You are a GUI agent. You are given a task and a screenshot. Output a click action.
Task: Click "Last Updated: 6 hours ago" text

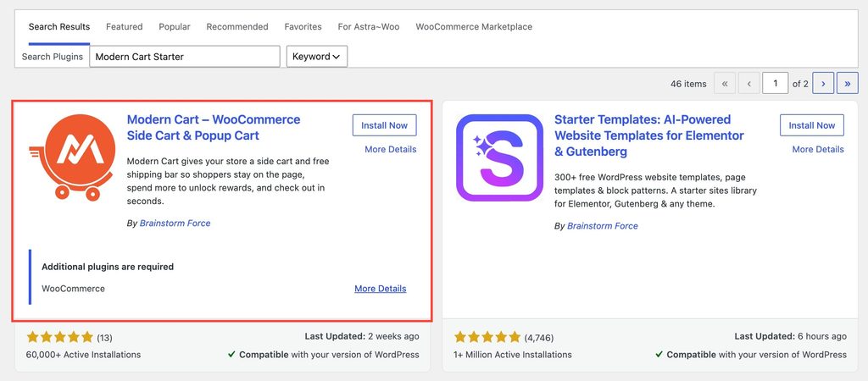791,336
